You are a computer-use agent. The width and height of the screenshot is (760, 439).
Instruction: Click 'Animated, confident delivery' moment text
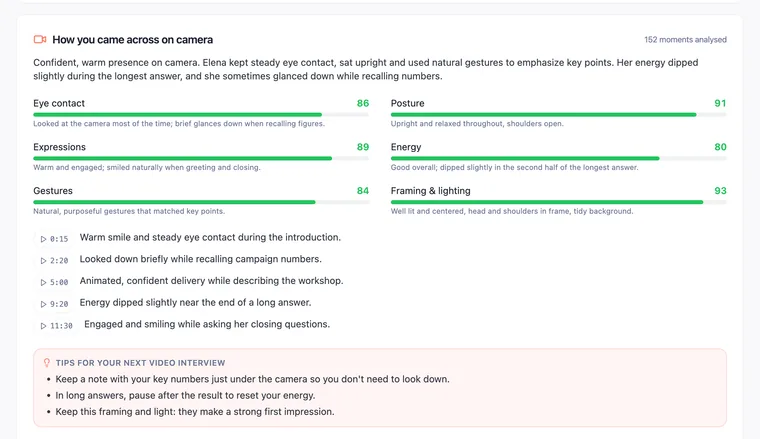[x=211, y=281]
